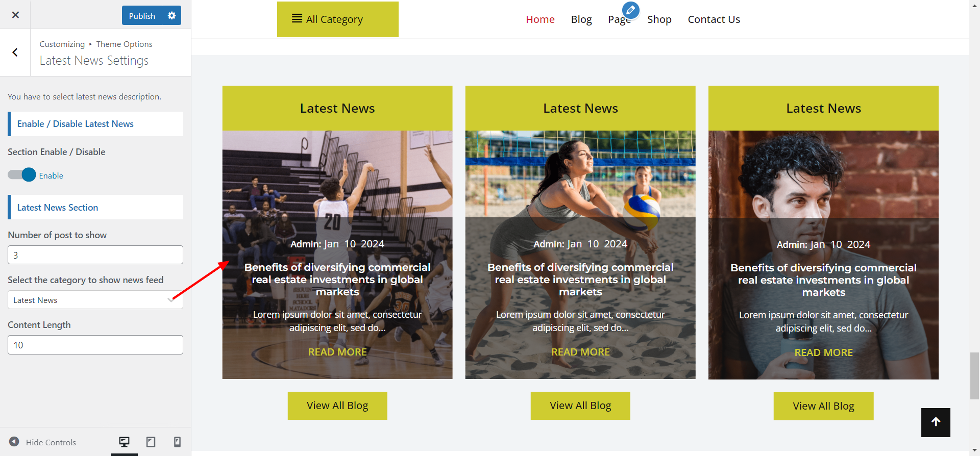Screen dimensions: 980x456
Task: Open publish settings gear icon
Action: (x=172, y=15)
